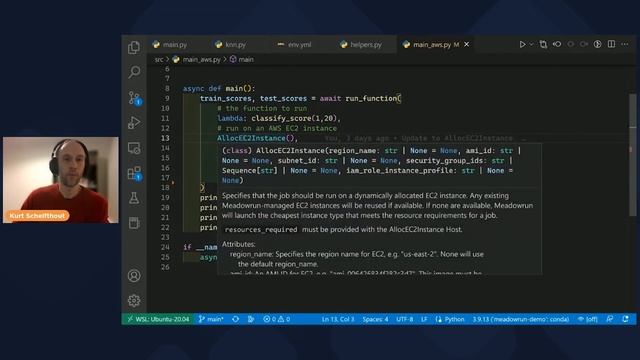Go to next change icon in editor toolbar
640x360 pixels.
584,44
